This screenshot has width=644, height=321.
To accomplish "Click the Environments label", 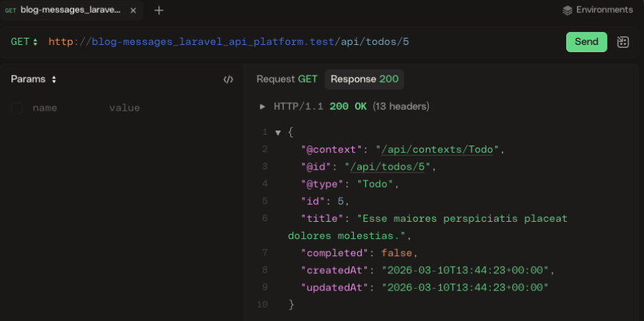I will coord(604,10).
